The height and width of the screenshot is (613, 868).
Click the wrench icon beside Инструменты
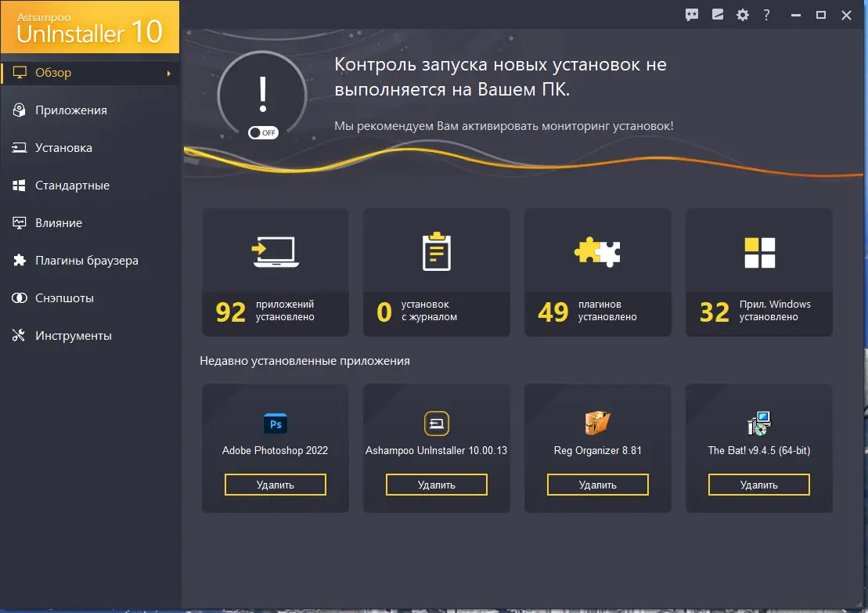[x=19, y=336]
